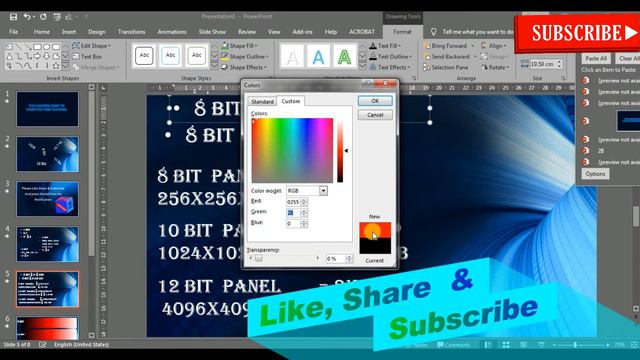Pick the right arrow shape in gallery

pyautogui.click(x=37, y=56)
